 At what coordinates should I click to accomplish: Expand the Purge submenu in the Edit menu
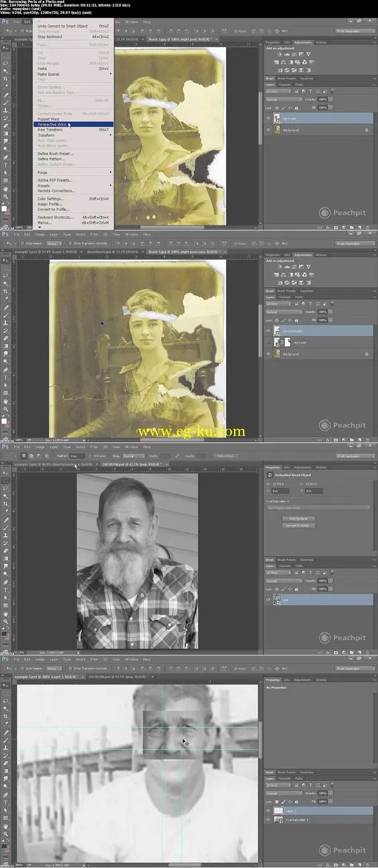(110, 172)
